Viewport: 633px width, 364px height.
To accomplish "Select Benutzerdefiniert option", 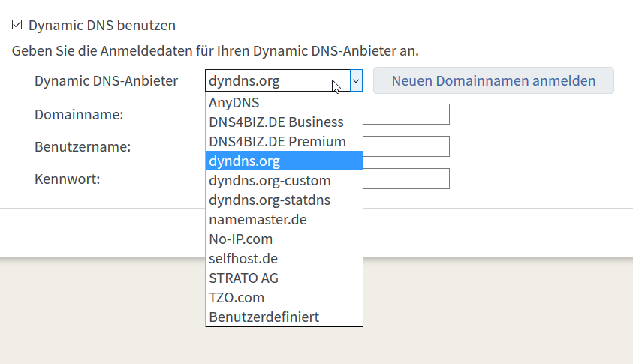I will (x=284, y=317).
